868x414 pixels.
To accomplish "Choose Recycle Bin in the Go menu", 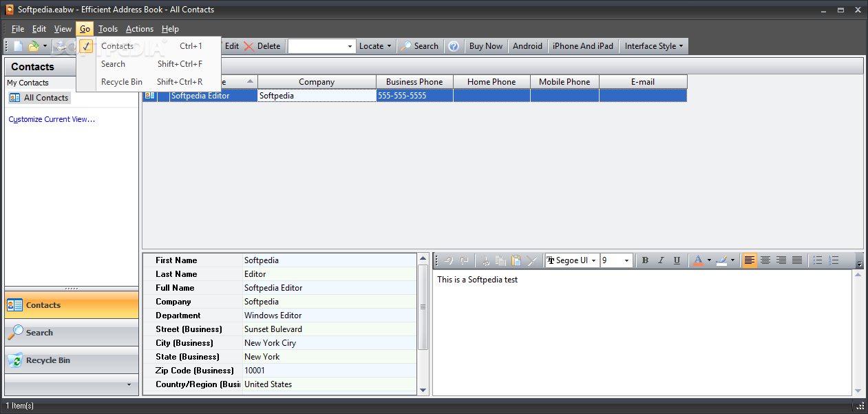I will pos(149,82).
